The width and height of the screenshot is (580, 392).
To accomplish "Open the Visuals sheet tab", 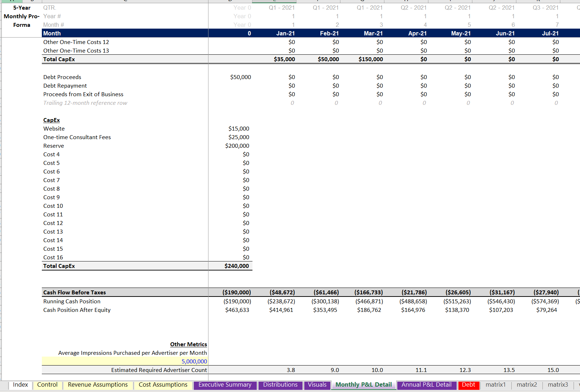I will [317, 385].
